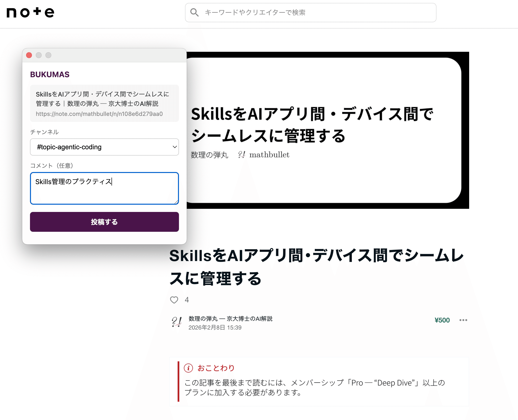Click the membership notice paragraph
Viewport: 518px width, 420px height.
[315, 387]
